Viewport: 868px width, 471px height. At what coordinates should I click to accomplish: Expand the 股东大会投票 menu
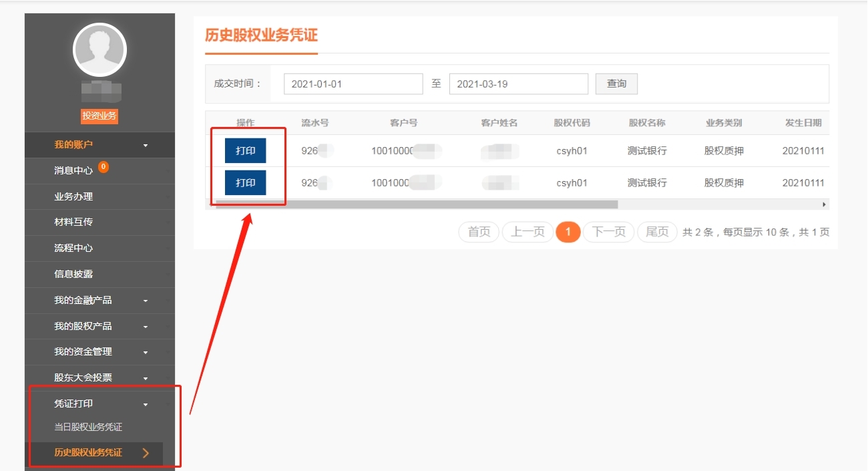[x=146, y=379]
